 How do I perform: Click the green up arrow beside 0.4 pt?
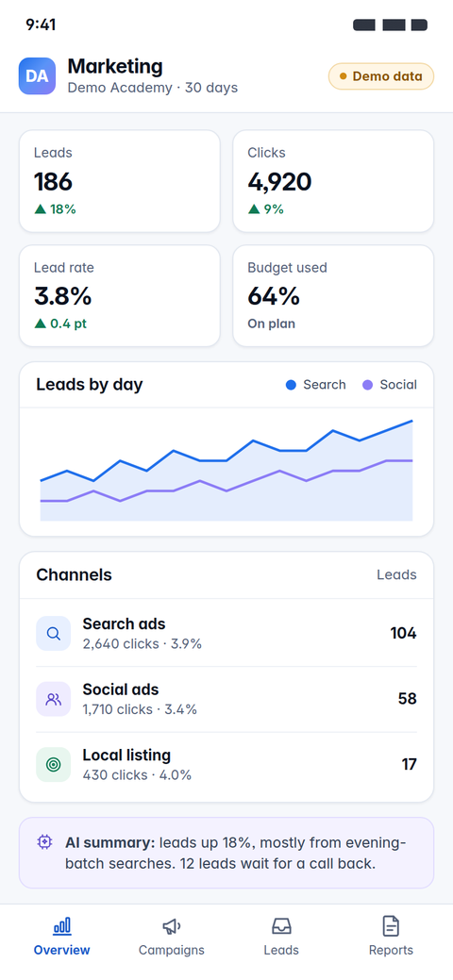[x=41, y=324]
